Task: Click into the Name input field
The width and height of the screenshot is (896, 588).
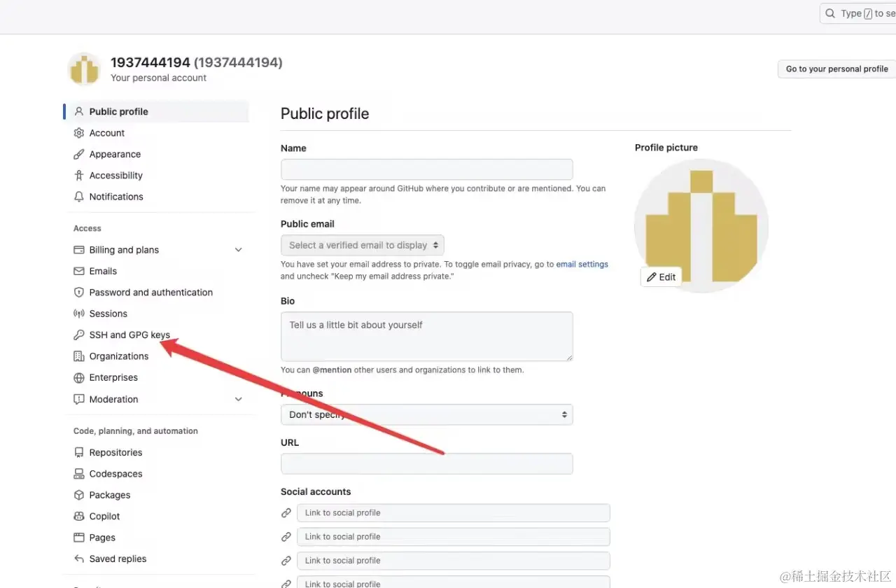Action: tap(427, 169)
